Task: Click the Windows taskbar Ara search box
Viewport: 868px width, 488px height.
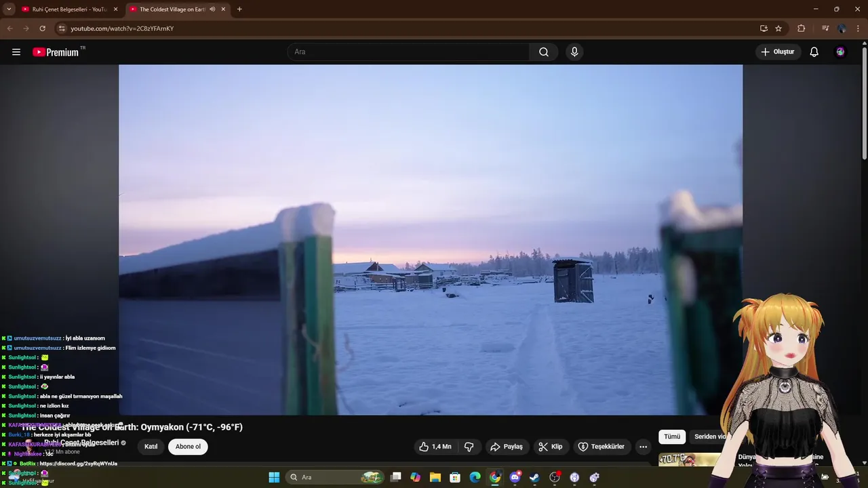Action: click(x=335, y=477)
